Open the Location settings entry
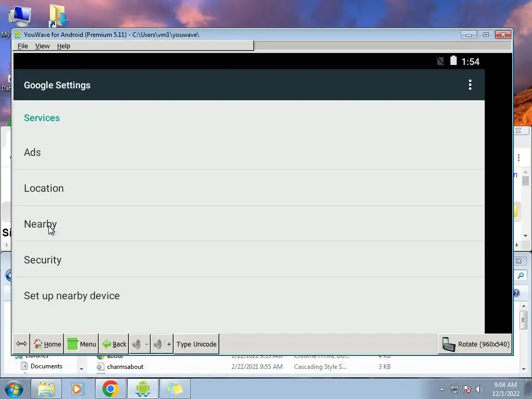The height and width of the screenshot is (399, 532). point(249,188)
